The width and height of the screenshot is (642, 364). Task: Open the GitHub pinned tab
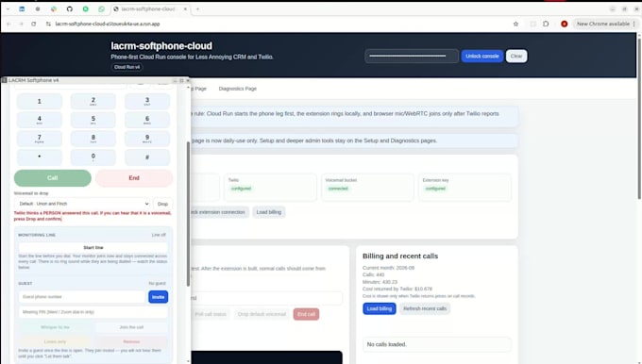click(69, 8)
